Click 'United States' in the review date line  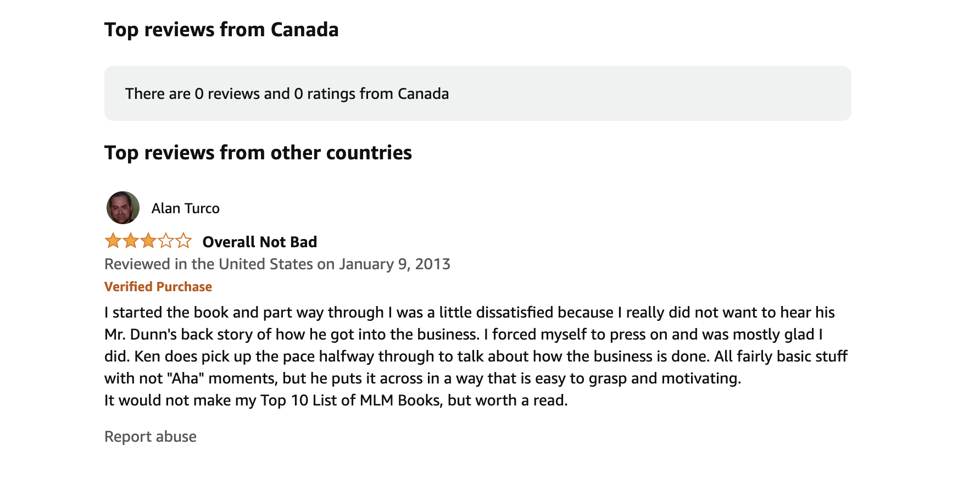[266, 264]
